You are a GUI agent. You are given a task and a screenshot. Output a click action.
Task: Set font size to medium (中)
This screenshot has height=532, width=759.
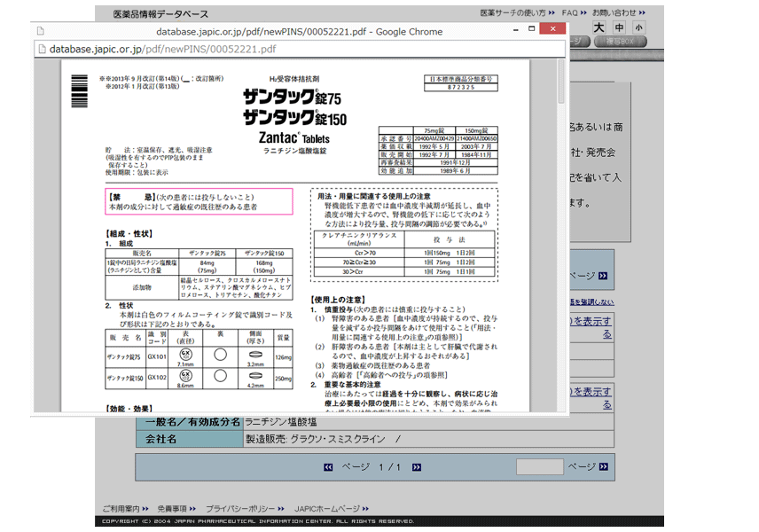tap(620, 27)
